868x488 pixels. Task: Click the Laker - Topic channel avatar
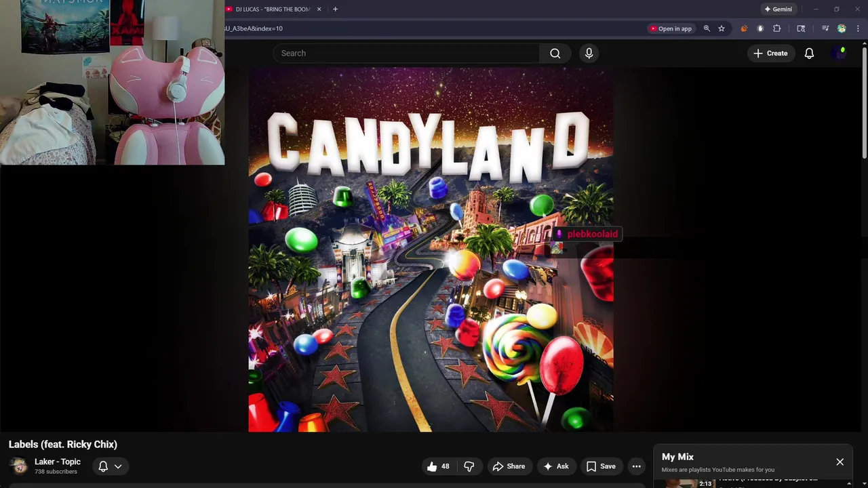[x=19, y=466]
